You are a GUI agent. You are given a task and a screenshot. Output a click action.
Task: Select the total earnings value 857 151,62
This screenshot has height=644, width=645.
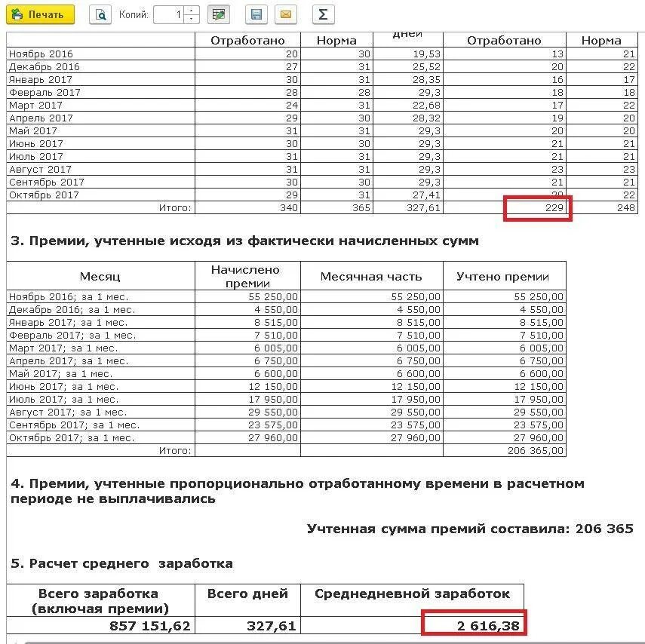pyautogui.click(x=100, y=625)
